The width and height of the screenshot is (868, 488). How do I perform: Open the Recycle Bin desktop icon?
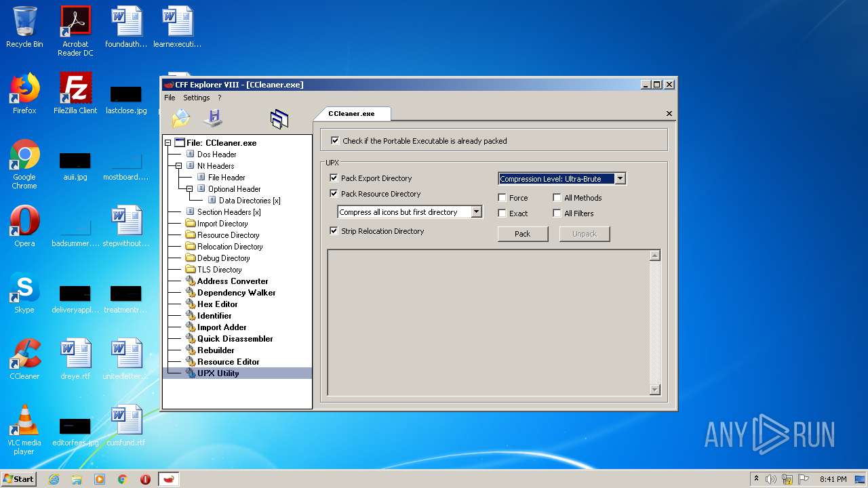click(x=24, y=27)
